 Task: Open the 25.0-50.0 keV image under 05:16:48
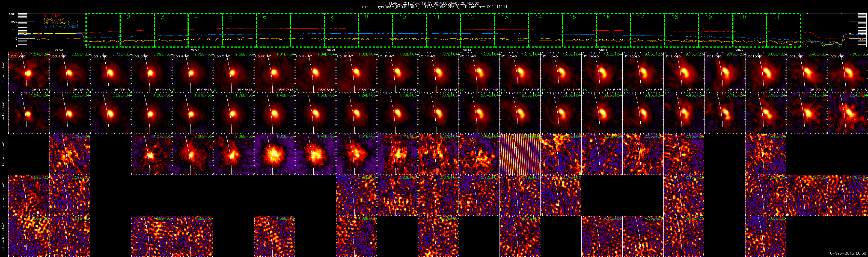tap(684, 195)
